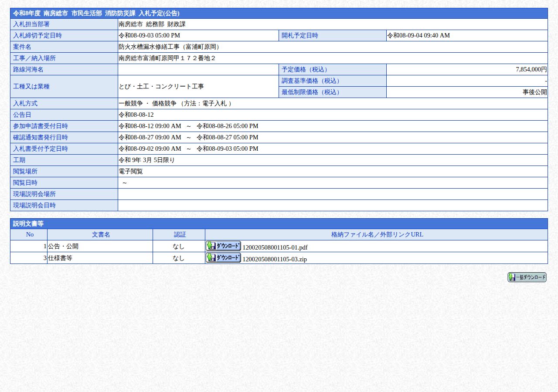Click the 工種又は業種 label
Screen dimensions: 558x392
click(31, 87)
